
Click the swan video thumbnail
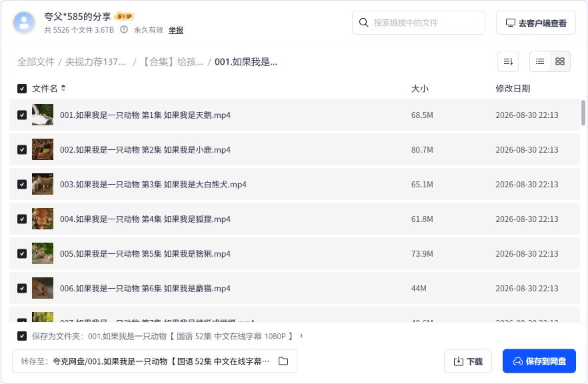(43, 115)
